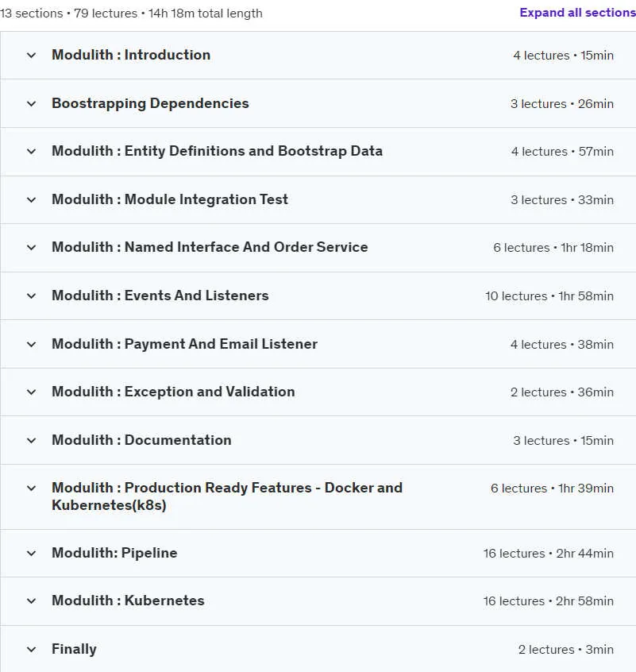Expand the Modulith : Documentation chevron

click(31, 441)
